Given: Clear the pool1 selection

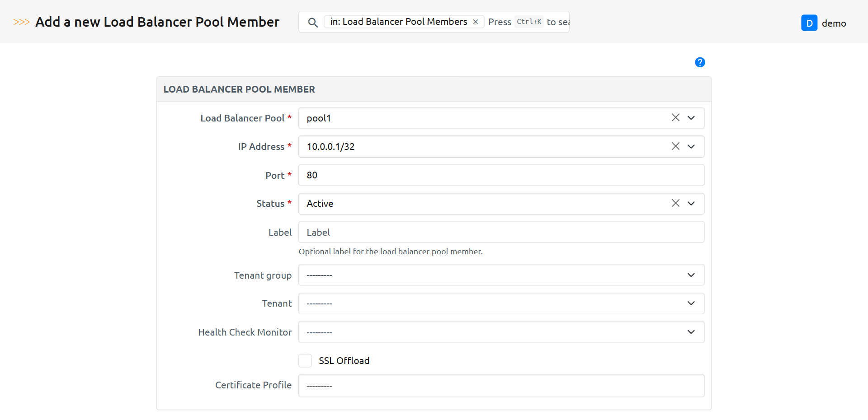Looking at the screenshot, I should click(x=675, y=118).
